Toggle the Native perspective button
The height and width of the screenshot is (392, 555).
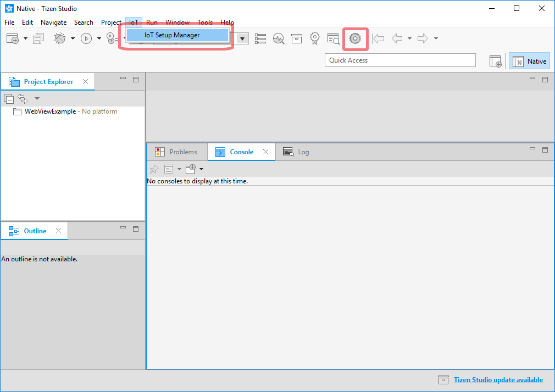(x=530, y=61)
